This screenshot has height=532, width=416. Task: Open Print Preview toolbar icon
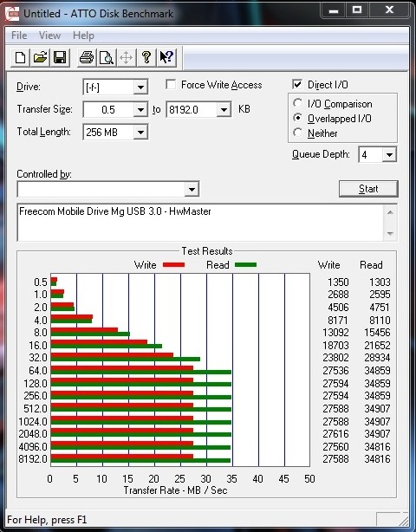pyautogui.click(x=107, y=57)
